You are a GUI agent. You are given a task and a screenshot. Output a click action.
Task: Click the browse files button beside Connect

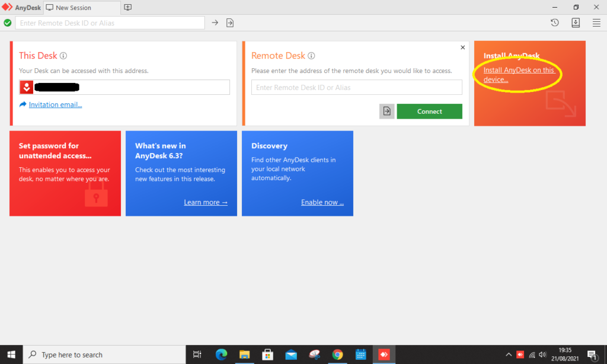coord(386,111)
